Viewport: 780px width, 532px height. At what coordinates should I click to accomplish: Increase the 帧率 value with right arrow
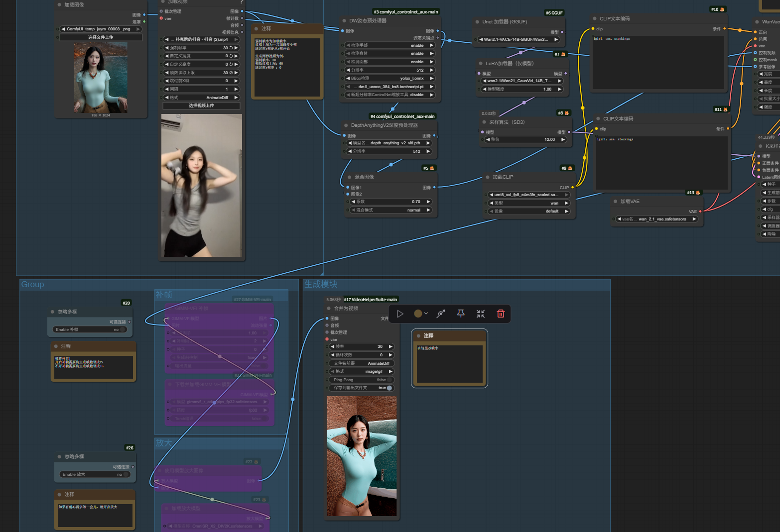[390, 346]
